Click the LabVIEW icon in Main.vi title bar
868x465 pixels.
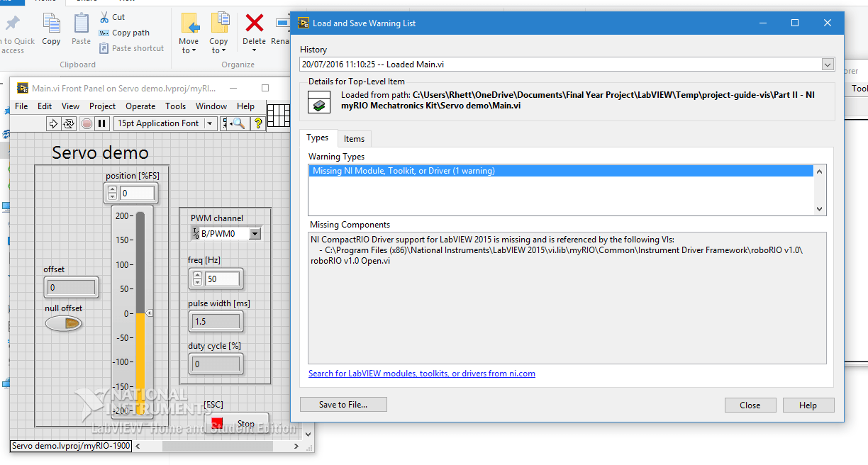coord(22,88)
